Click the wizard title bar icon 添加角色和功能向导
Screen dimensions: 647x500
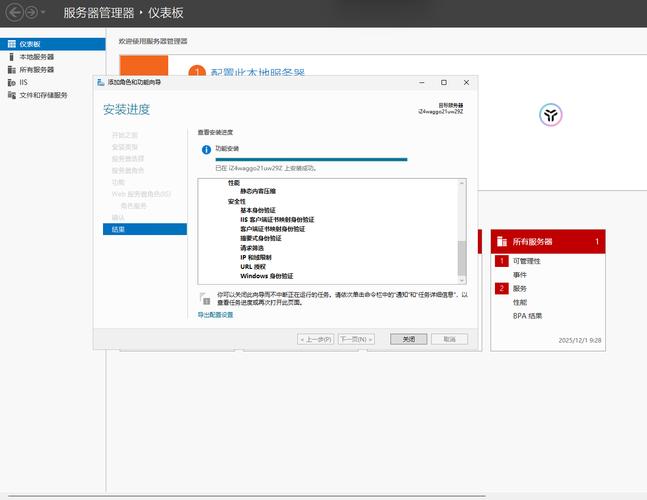pos(101,82)
